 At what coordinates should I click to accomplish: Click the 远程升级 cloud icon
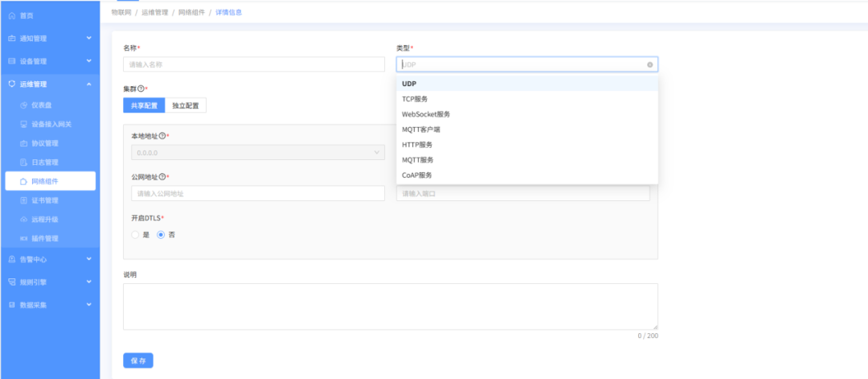pos(24,220)
